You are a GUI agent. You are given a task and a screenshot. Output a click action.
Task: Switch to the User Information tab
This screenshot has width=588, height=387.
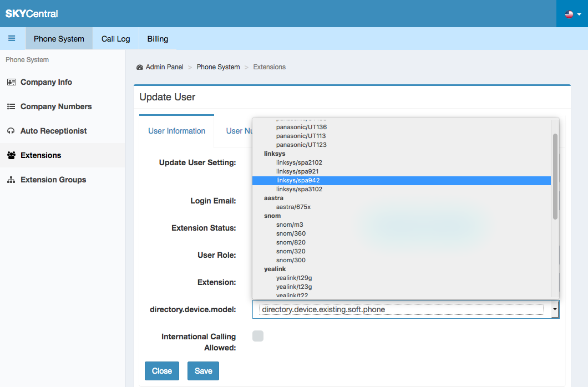tap(176, 131)
